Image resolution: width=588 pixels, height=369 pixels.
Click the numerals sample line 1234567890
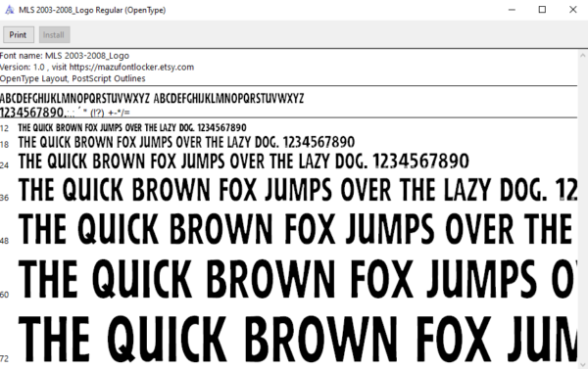coord(65,112)
